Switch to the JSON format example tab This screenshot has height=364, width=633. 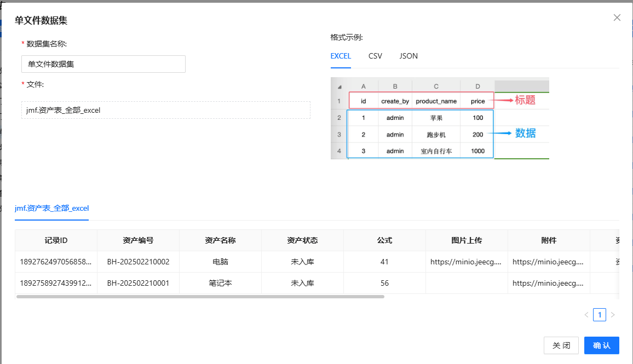[x=408, y=56]
